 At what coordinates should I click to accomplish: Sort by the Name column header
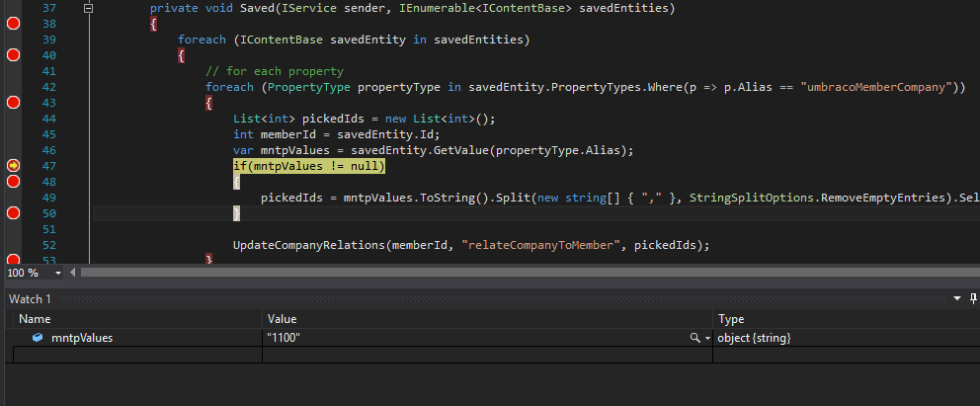[137, 319]
